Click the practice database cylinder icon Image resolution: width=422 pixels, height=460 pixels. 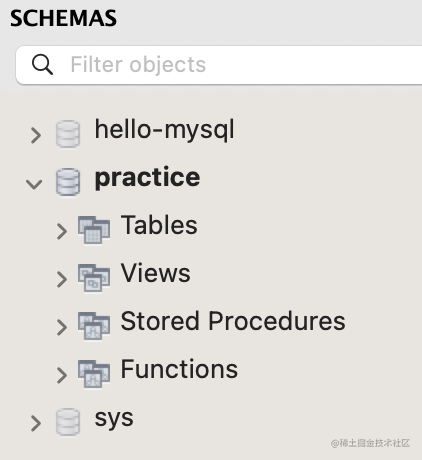pos(68,182)
